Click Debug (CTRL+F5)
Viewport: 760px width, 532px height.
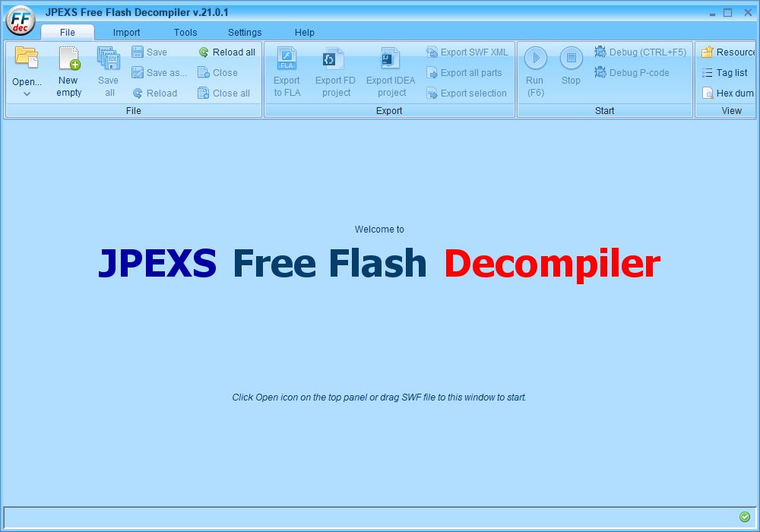pos(640,52)
